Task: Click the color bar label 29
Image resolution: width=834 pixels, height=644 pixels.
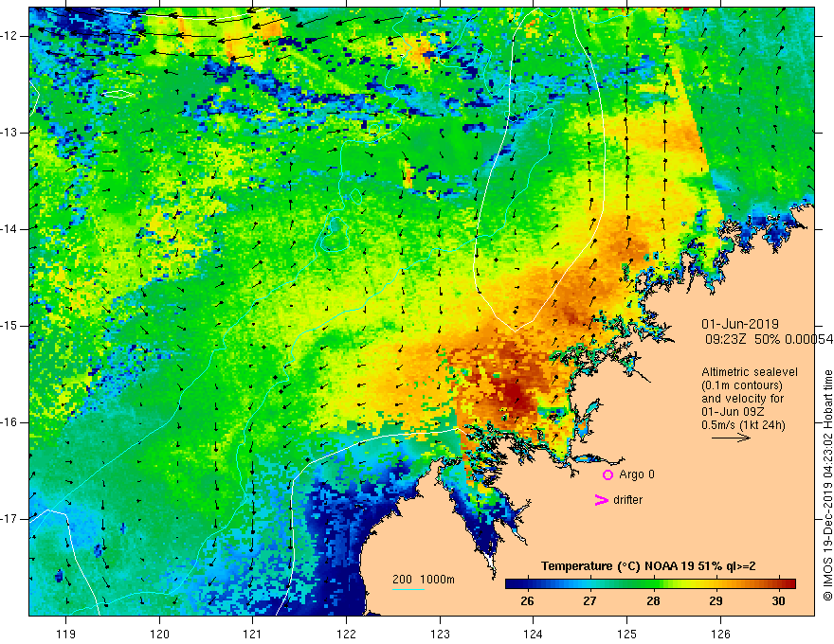Action: click(716, 601)
